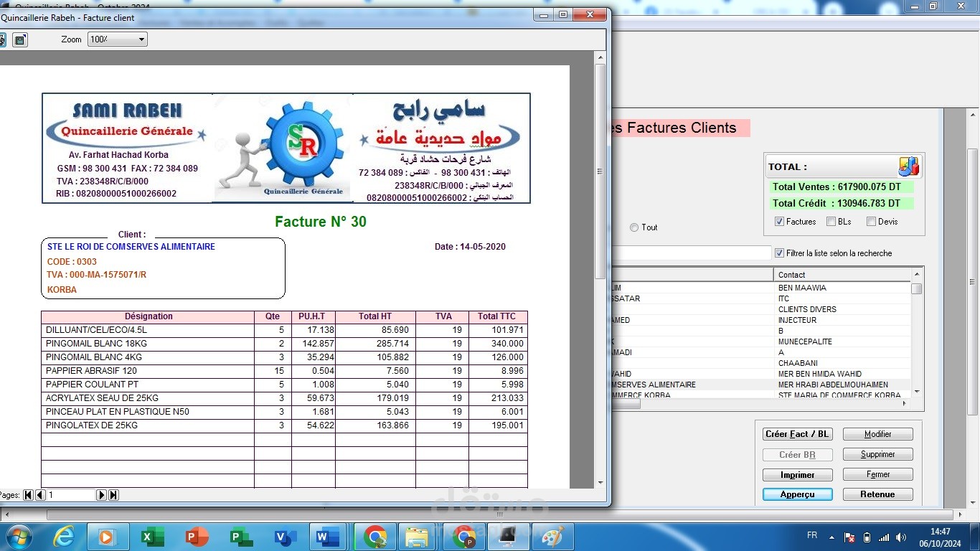The image size is (980, 551).
Task: Click the Modifier button
Action: click(878, 434)
